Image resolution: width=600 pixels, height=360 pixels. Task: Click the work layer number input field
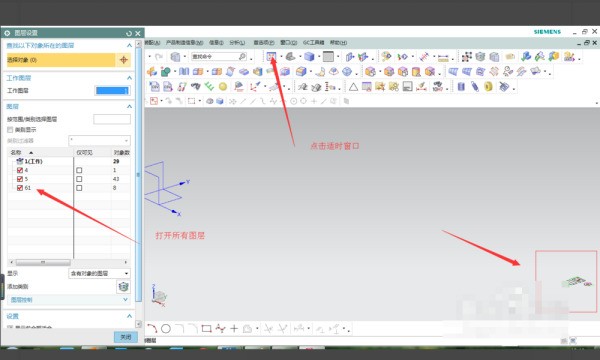(112, 91)
